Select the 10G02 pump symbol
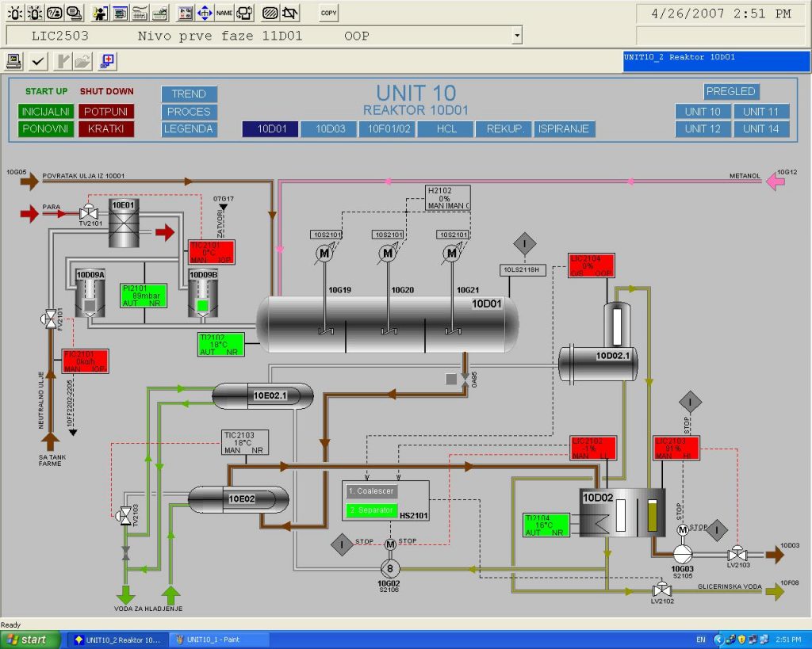The image size is (812, 649). (x=389, y=567)
